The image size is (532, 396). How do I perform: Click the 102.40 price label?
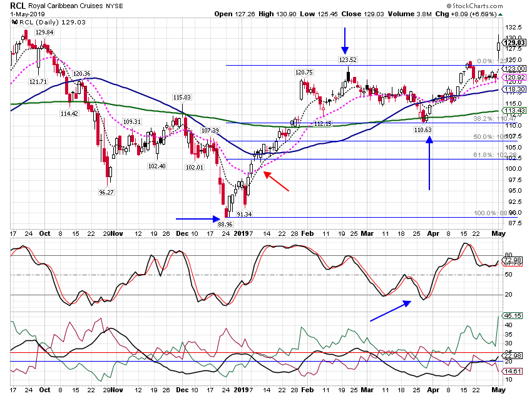(156, 166)
